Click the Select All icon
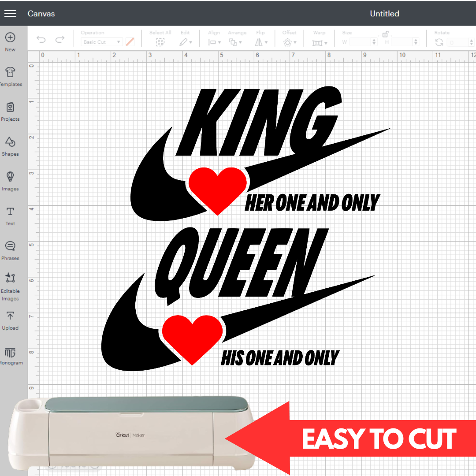Image resolution: width=476 pixels, height=476 pixels. [x=160, y=42]
